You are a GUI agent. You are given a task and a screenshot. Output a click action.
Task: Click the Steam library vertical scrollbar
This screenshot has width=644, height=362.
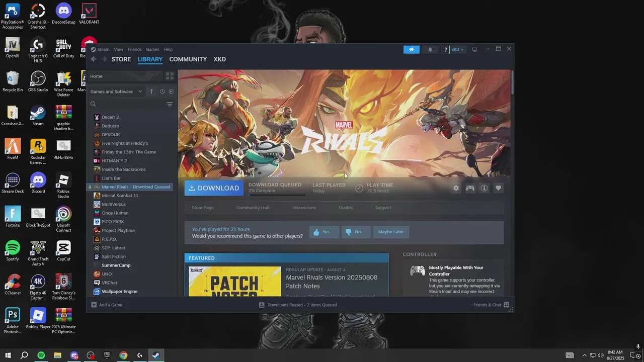pos(512,83)
